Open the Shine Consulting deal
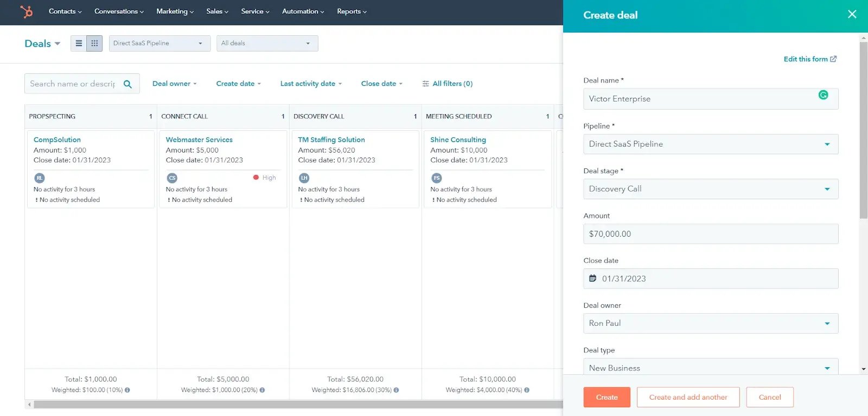 point(458,140)
